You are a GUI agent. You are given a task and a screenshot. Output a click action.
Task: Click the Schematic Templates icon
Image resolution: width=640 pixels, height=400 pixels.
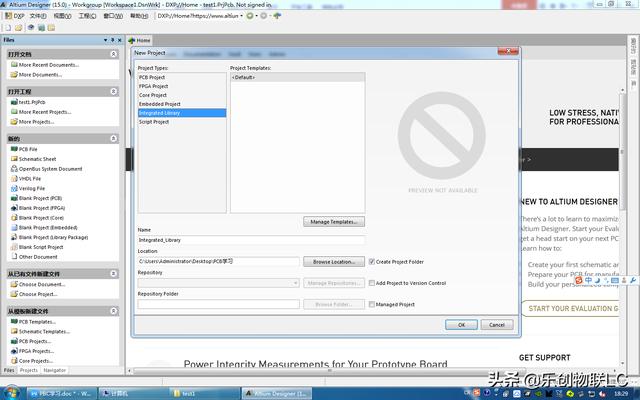[14, 332]
